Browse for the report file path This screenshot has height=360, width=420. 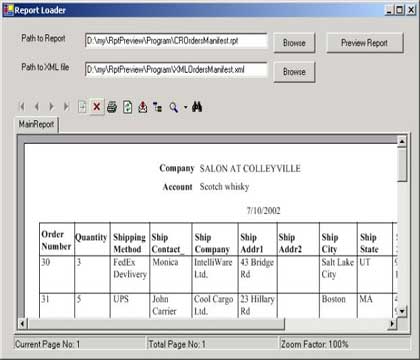click(294, 43)
